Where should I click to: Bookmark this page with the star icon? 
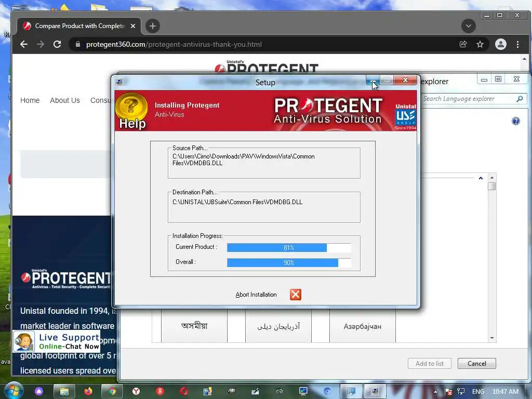[480, 44]
